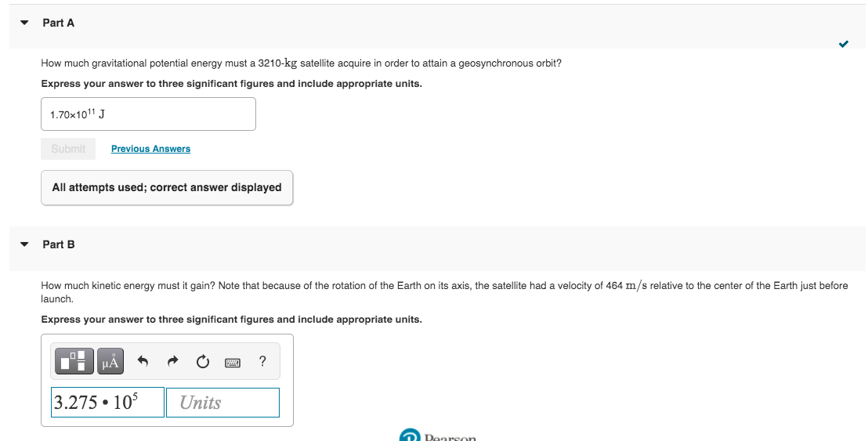Click the Part A correct checkmark icon
The image size is (868, 441).
click(x=843, y=44)
